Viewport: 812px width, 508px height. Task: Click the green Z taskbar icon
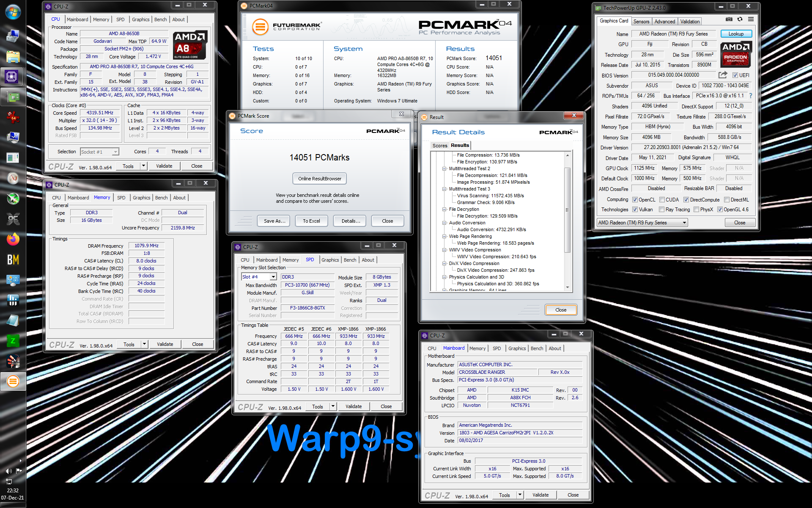13,341
